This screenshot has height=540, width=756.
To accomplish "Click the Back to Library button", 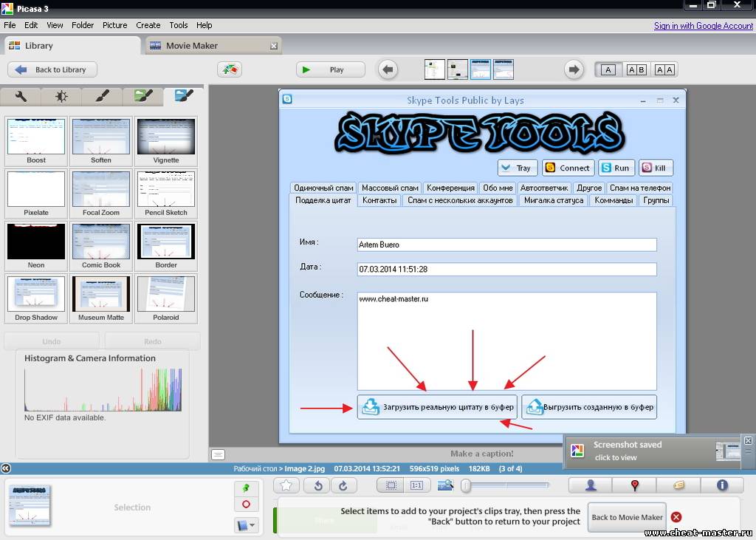I will pyautogui.click(x=52, y=69).
